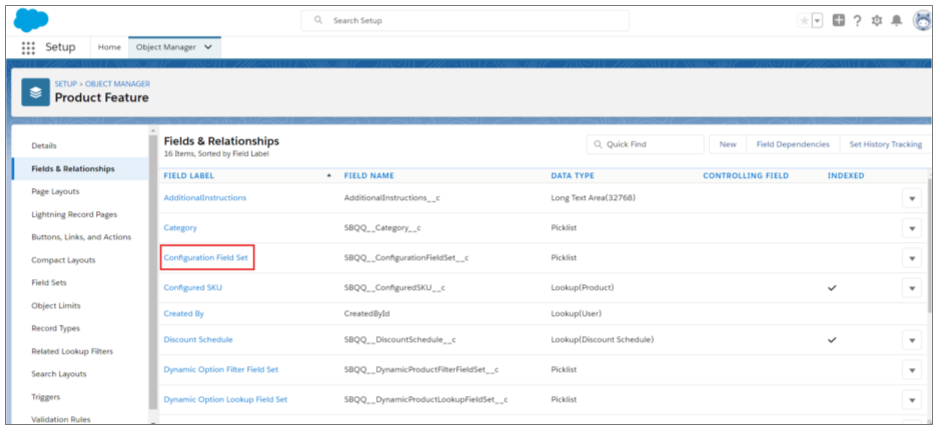Open Field Sets in sidebar
This screenshot has width=938, height=428.
49,283
